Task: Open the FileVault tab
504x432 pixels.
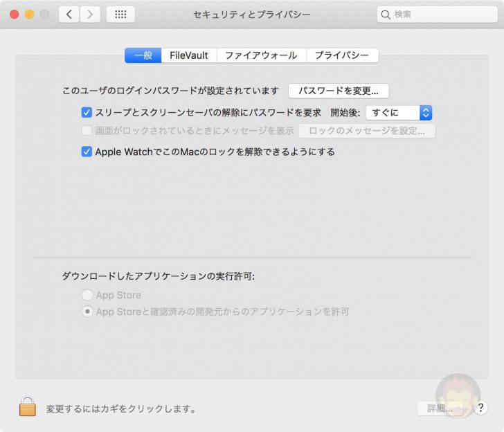Action: click(x=189, y=55)
